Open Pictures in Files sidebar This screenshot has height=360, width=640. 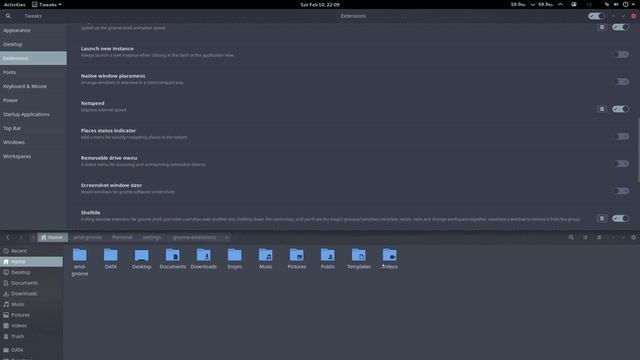tap(31, 315)
